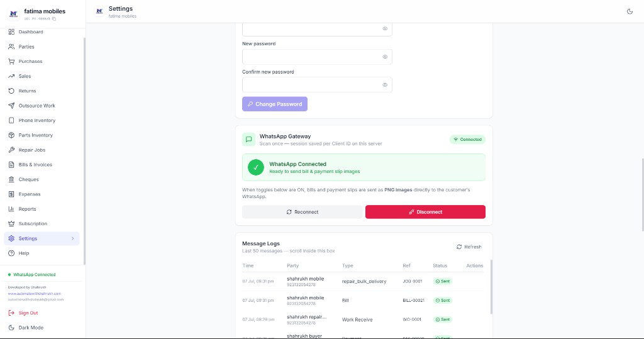Click the fatima mobiles logo in sidebar
This screenshot has height=339, width=644.
[x=13, y=14]
